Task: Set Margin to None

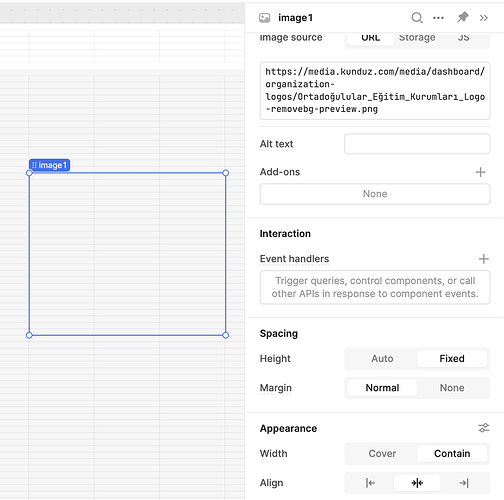Action: click(452, 388)
